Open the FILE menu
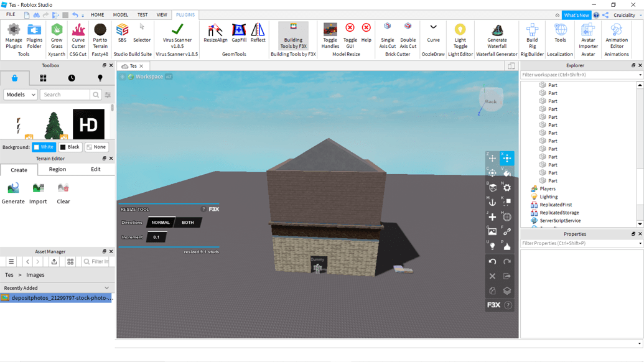The width and height of the screenshot is (644, 362). point(11,15)
